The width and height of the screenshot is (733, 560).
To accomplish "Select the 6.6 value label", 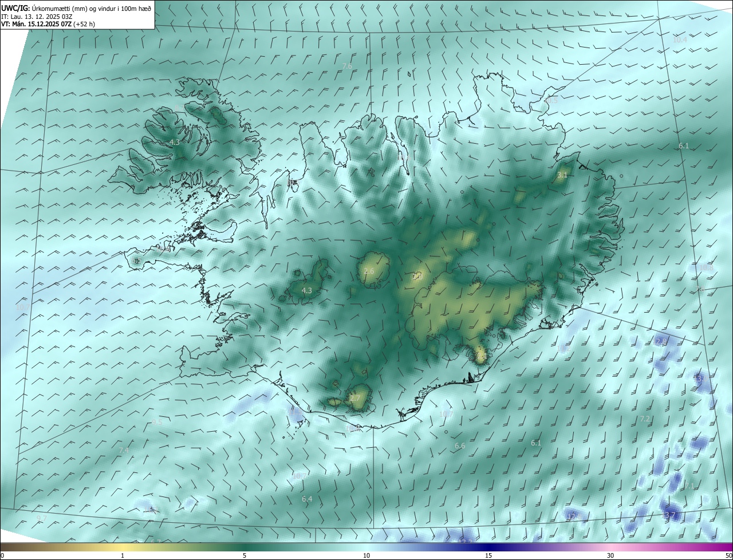I will pos(460,445).
